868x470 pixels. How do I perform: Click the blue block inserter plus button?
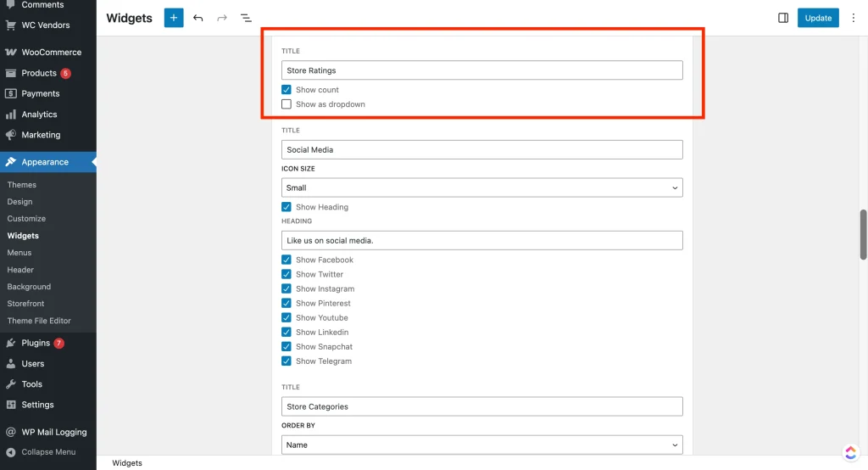(x=174, y=18)
